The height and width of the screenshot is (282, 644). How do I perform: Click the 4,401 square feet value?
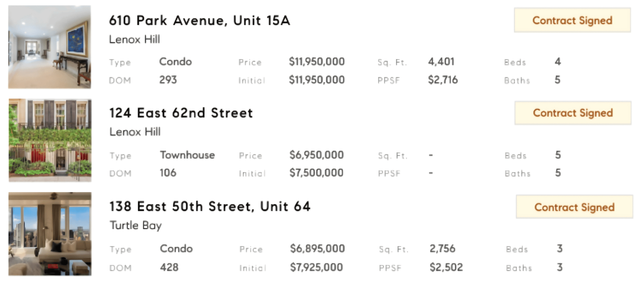click(441, 62)
